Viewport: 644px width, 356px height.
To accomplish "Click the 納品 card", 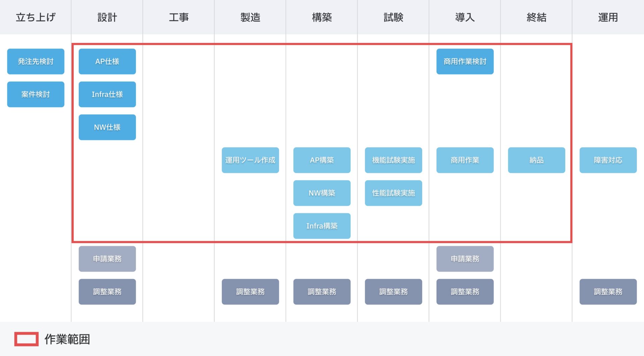I will click(537, 160).
